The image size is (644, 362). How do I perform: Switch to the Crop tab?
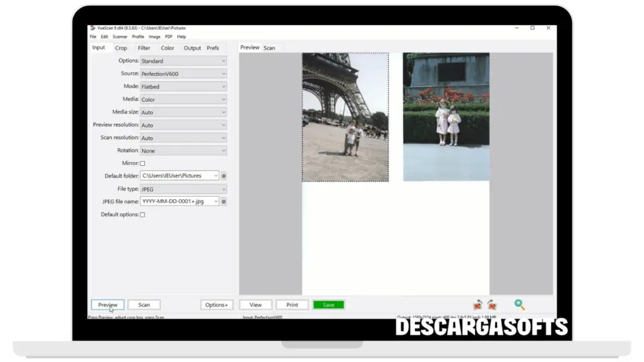(x=121, y=48)
